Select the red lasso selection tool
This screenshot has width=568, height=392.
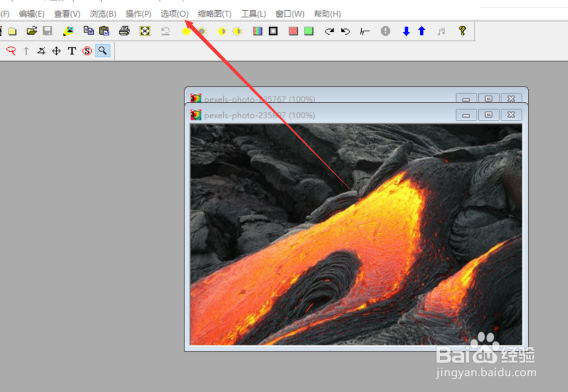tap(11, 51)
